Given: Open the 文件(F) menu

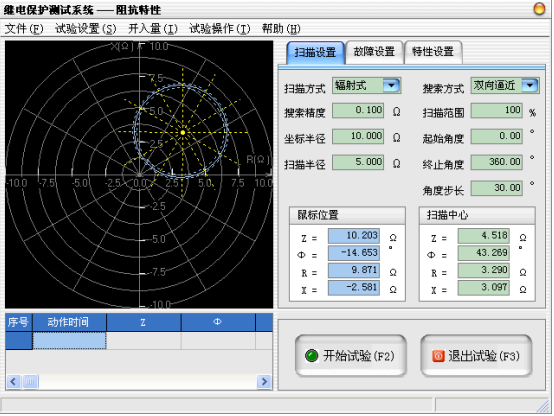Looking at the screenshot, I should (x=24, y=29).
